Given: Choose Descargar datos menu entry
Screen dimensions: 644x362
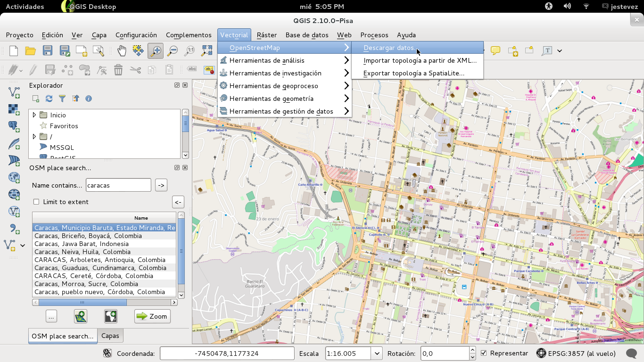Looking at the screenshot, I should [x=417, y=48].
